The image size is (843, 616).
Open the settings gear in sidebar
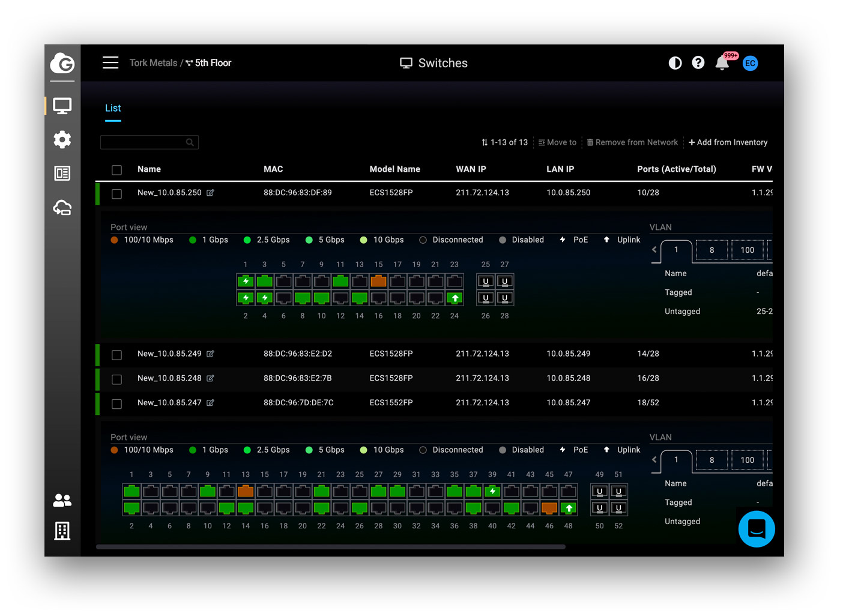pyautogui.click(x=62, y=140)
